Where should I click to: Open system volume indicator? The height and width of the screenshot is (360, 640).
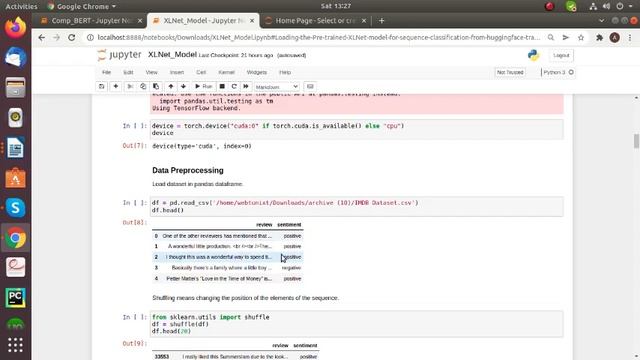(x=607, y=6)
